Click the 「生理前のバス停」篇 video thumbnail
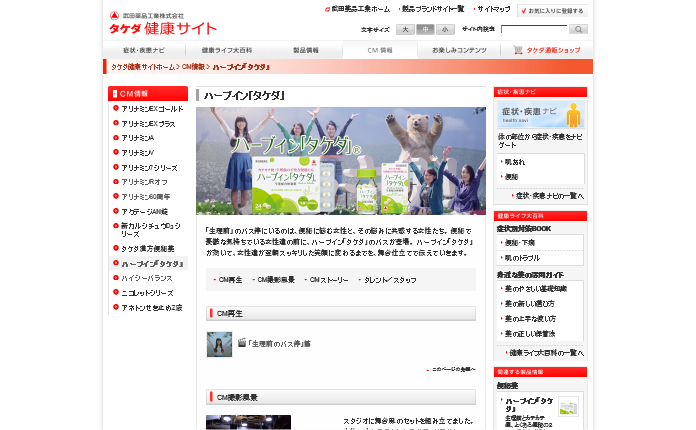696x430 pixels. tap(219, 344)
